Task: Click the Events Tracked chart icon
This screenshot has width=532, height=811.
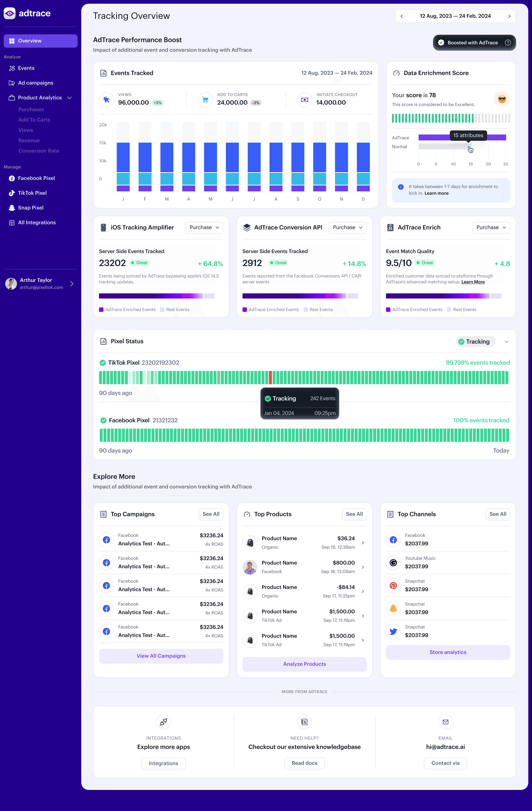Action: (103, 73)
